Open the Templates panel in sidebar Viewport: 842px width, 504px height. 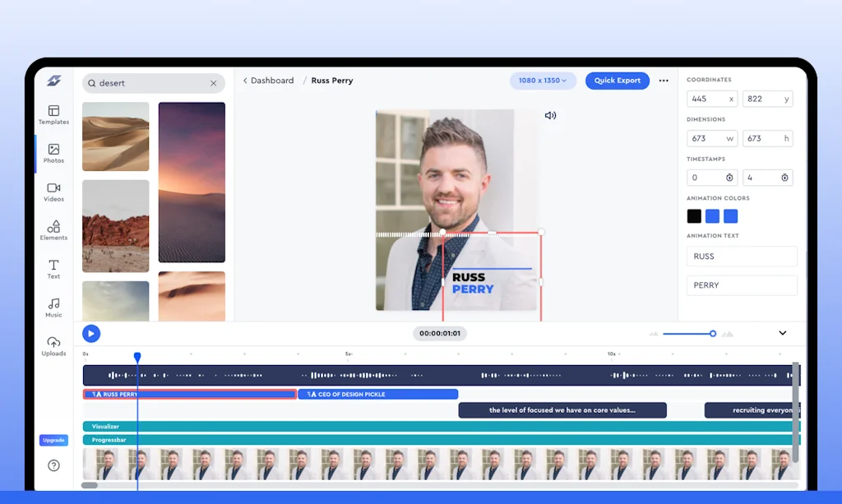53,114
